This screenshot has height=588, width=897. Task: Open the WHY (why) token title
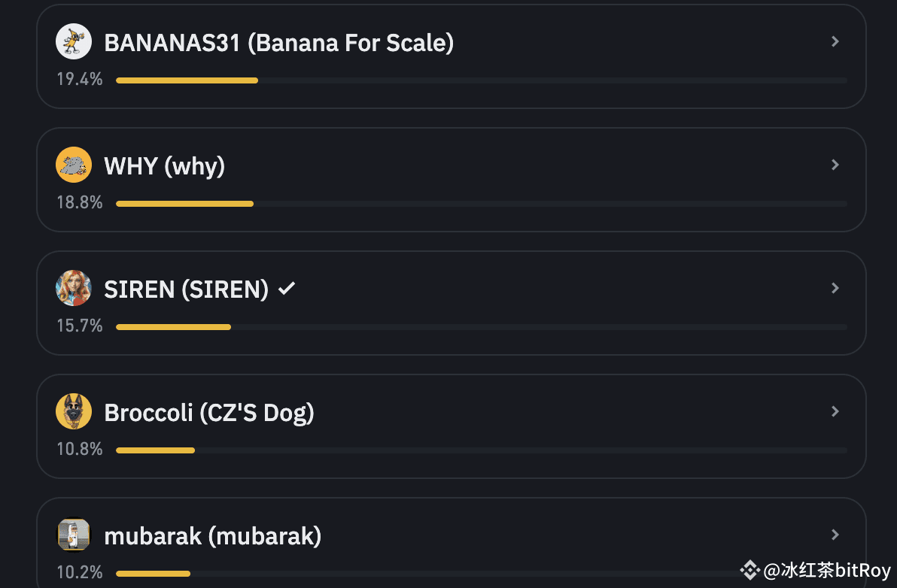coord(164,166)
